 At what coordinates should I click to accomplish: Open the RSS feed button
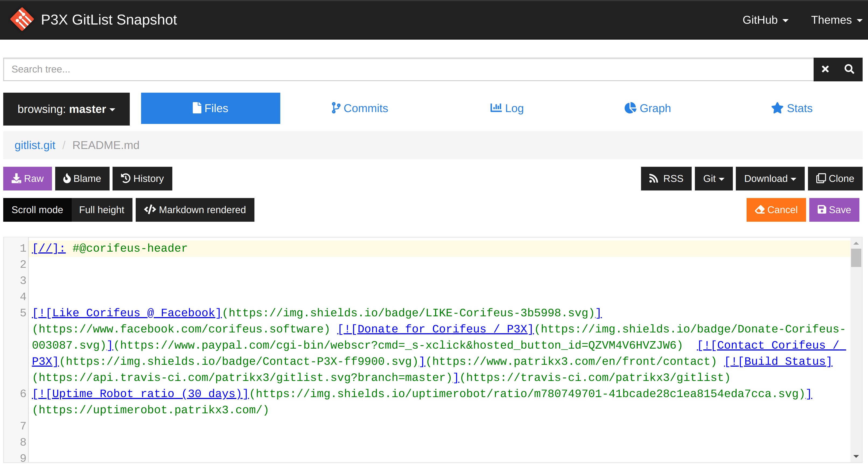click(x=666, y=178)
